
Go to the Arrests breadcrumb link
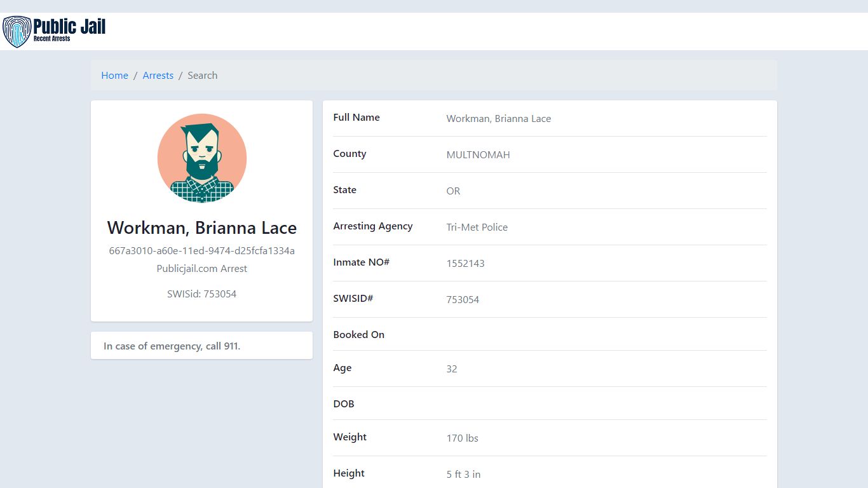tap(158, 75)
